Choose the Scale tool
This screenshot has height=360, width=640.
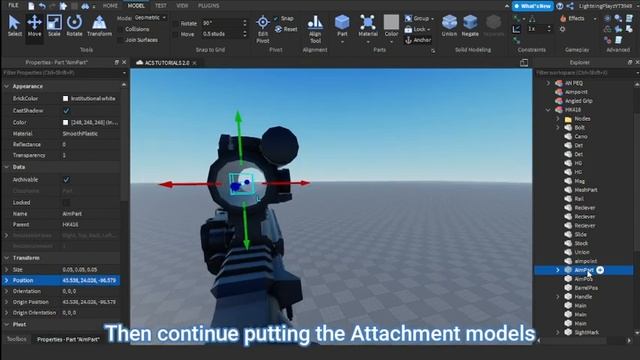point(54,26)
